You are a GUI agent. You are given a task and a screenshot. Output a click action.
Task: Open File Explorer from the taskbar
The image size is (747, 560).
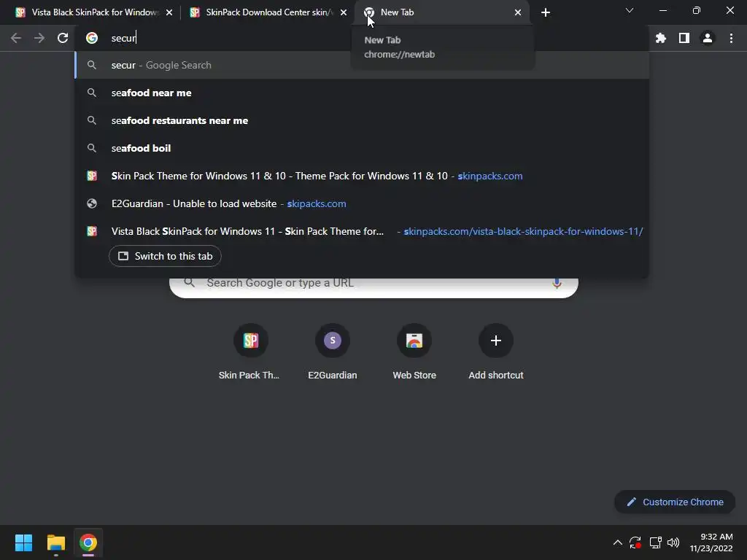pyautogui.click(x=55, y=542)
